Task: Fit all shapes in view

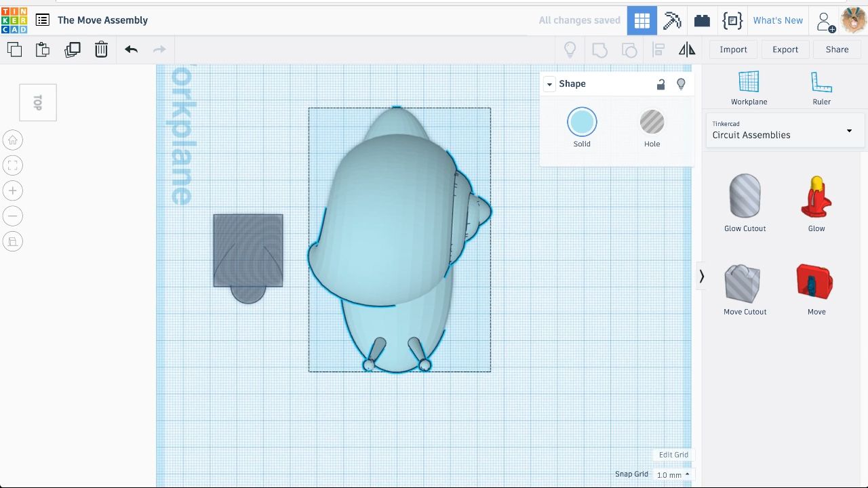Action: pyautogui.click(x=13, y=165)
